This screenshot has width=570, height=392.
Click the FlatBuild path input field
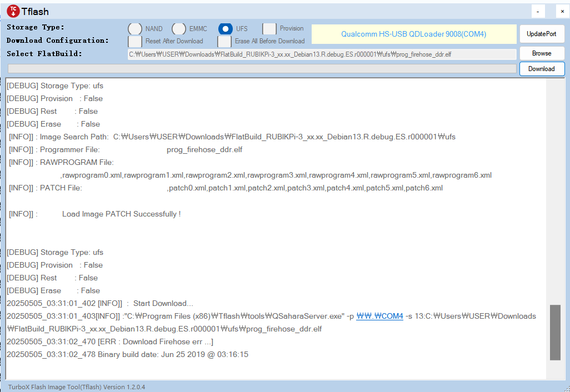tap(322, 54)
